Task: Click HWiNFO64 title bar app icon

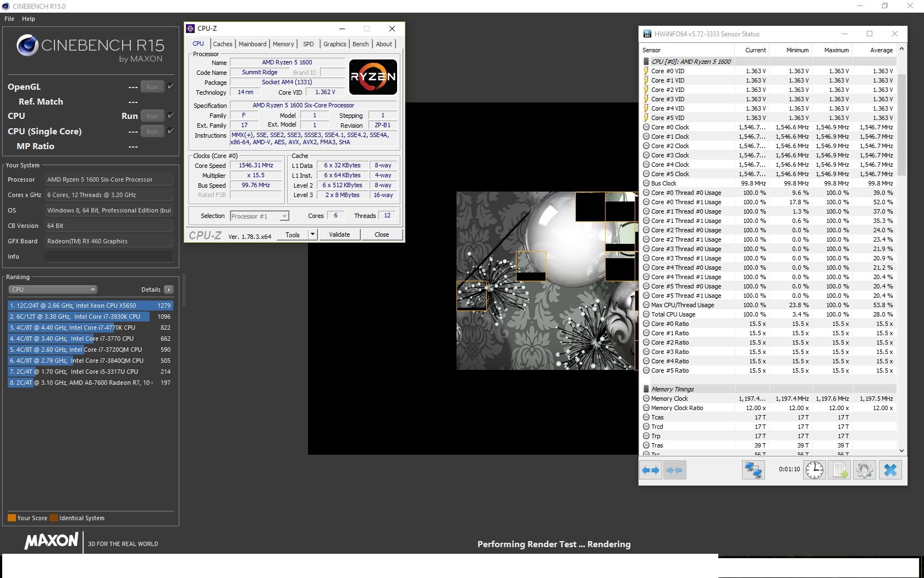Action: coord(647,34)
